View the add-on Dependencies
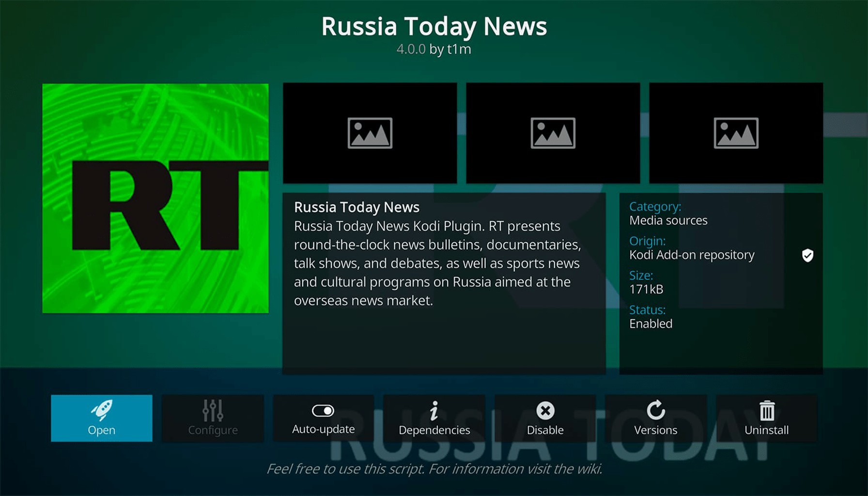 434,418
